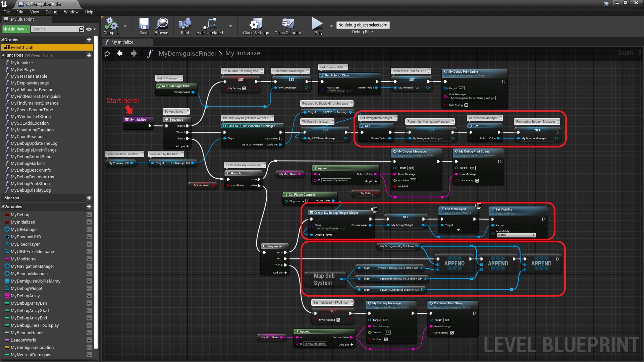Select MyDebugPrintString function

pos(30,184)
